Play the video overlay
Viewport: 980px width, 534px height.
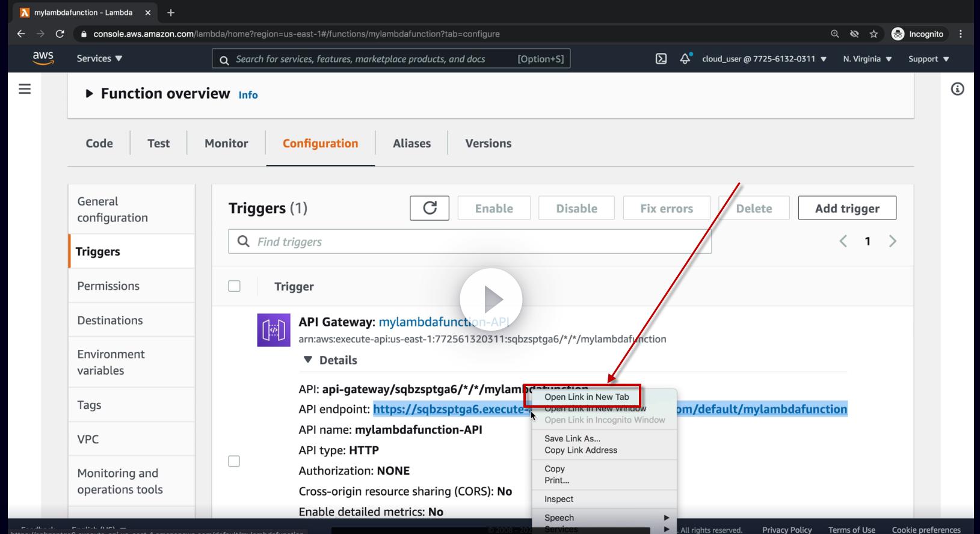click(491, 299)
